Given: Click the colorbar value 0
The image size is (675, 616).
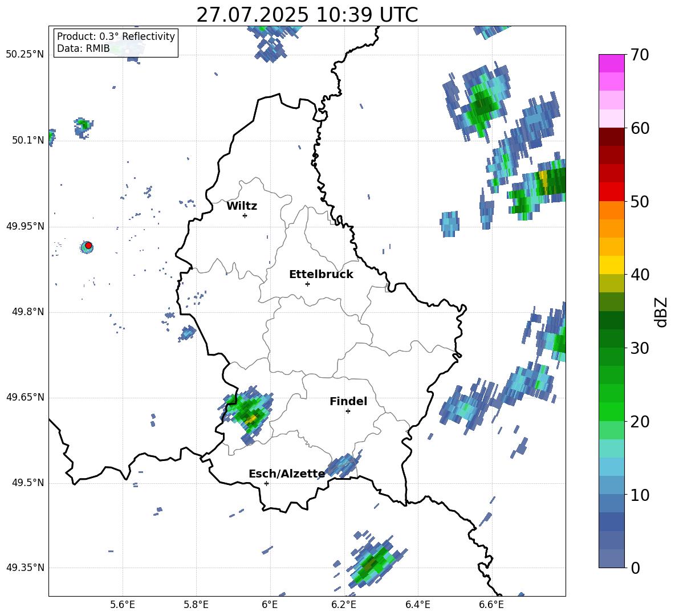Looking at the screenshot, I should (x=636, y=568).
